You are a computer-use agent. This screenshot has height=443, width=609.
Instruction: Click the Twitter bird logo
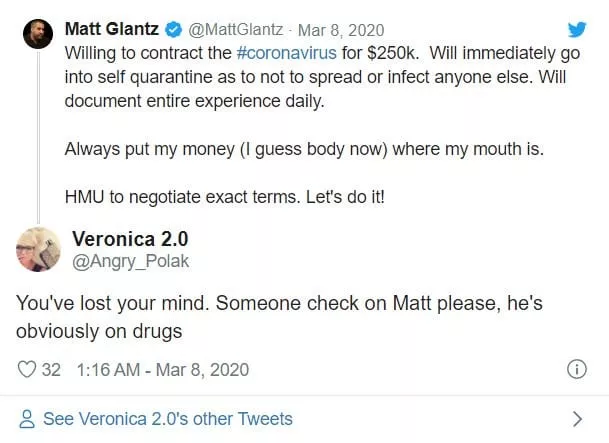pos(577,29)
